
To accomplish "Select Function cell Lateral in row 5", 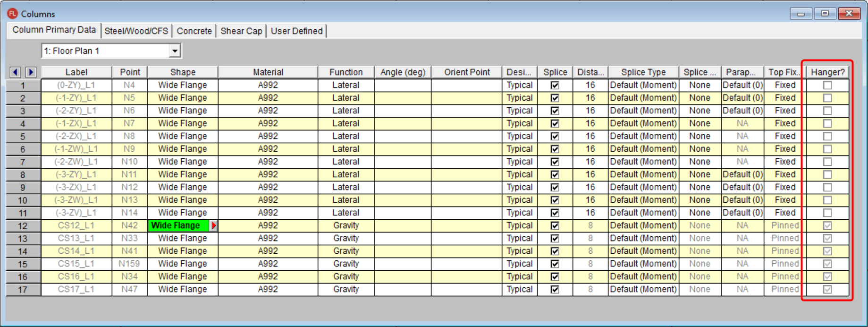I will pos(346,136).
